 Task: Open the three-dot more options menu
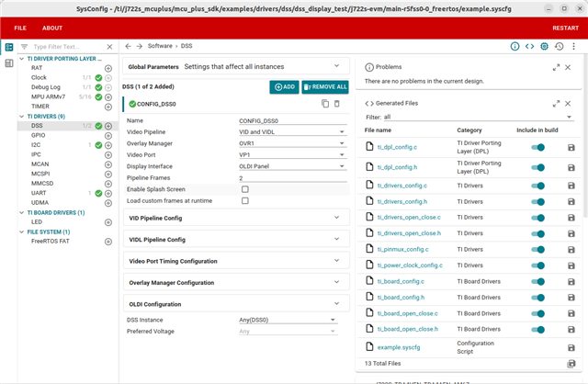[x=573, y=46]
